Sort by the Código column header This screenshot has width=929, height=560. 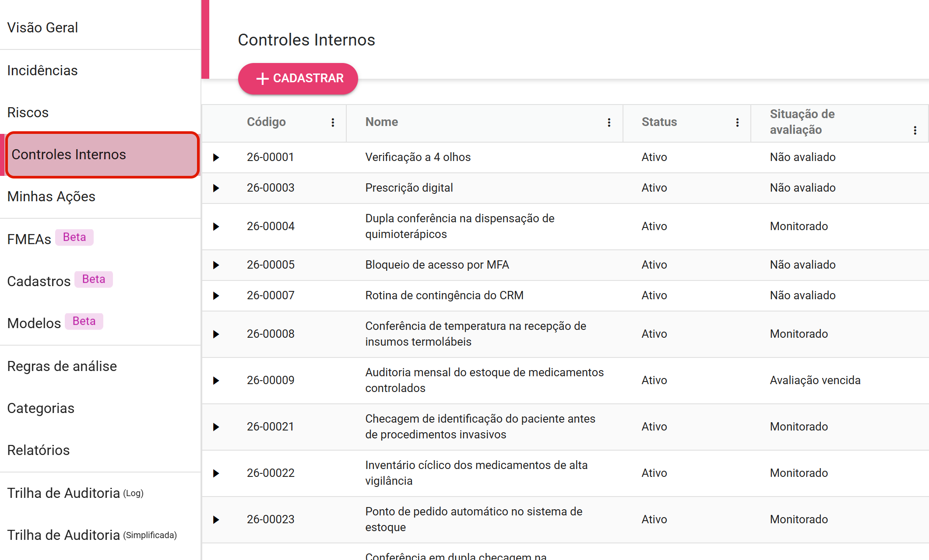266,122
